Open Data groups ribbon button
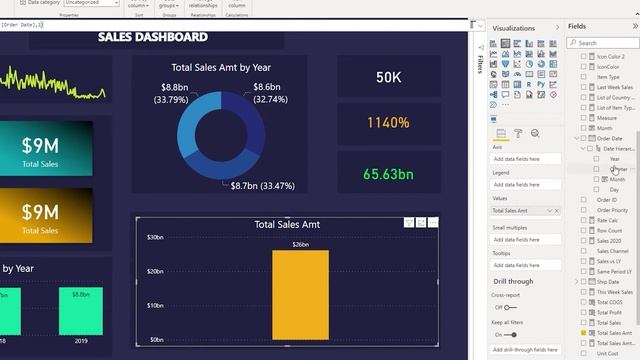This screenshot has height=360, width=640. click(169, 5)
